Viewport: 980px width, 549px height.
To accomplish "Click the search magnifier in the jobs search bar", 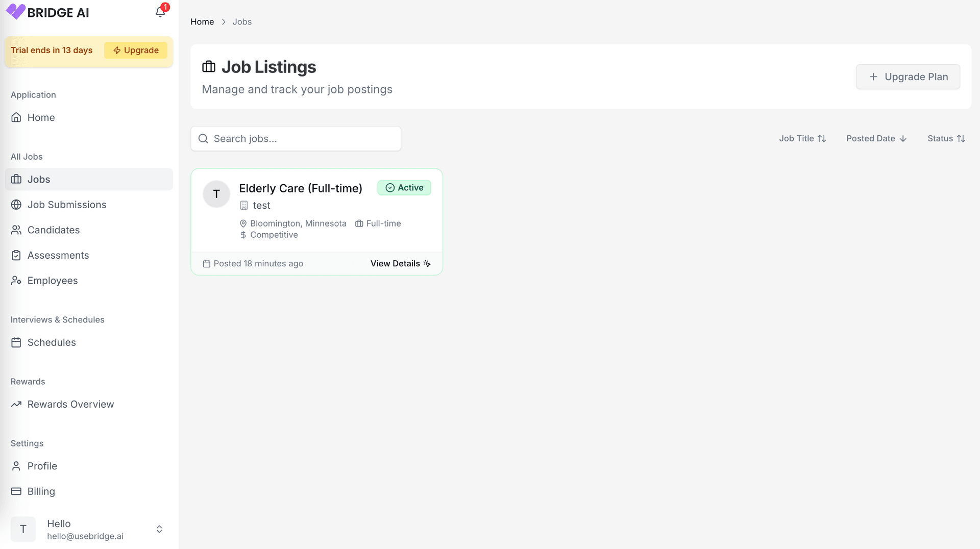I will click(203, 138).
